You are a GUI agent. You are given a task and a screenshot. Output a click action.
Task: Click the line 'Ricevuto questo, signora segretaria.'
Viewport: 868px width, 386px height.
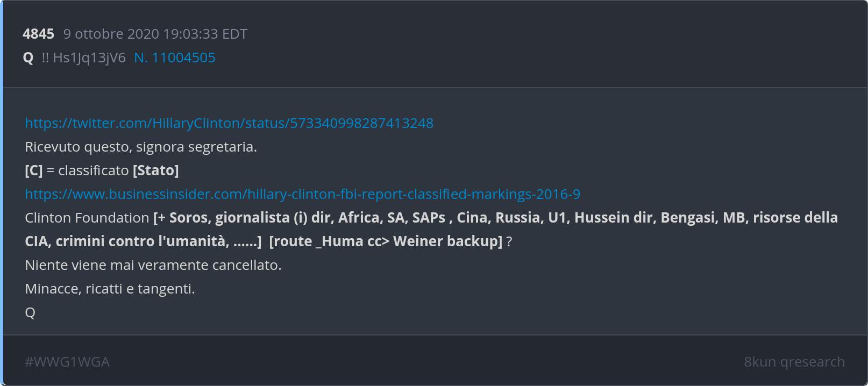[x=141, y=147]
